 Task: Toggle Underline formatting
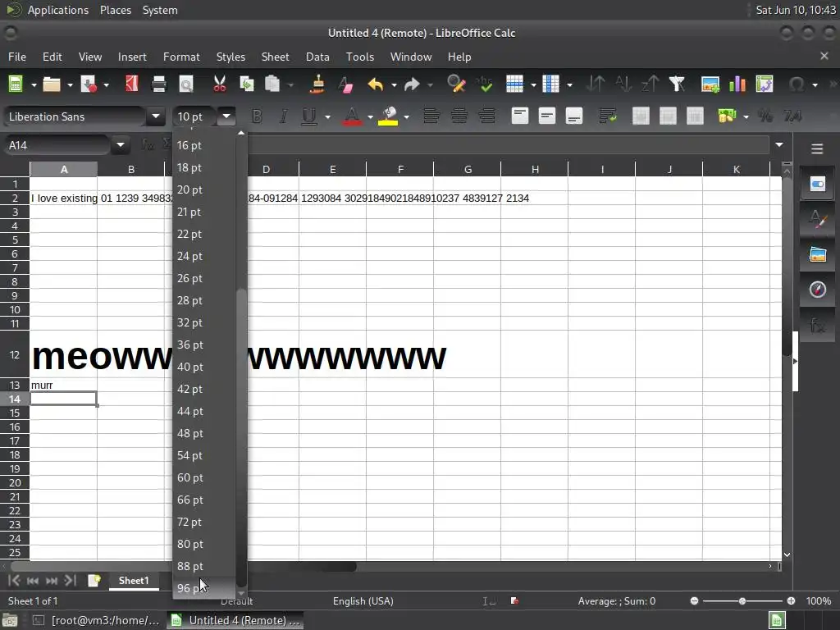pos(309,116)
